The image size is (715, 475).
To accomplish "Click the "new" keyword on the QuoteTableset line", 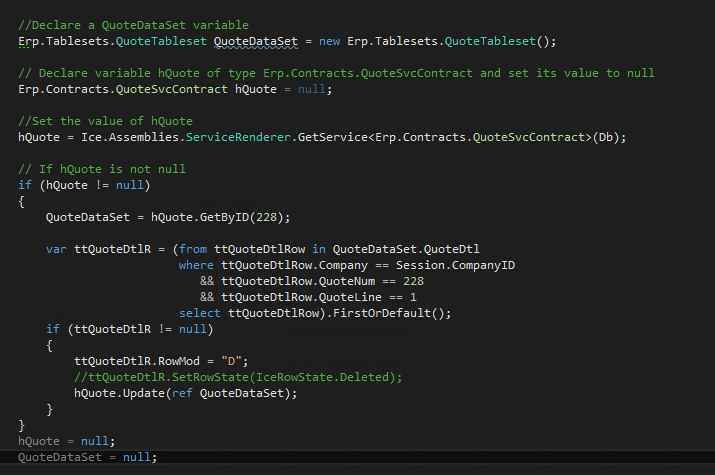I will pos(329,41).
